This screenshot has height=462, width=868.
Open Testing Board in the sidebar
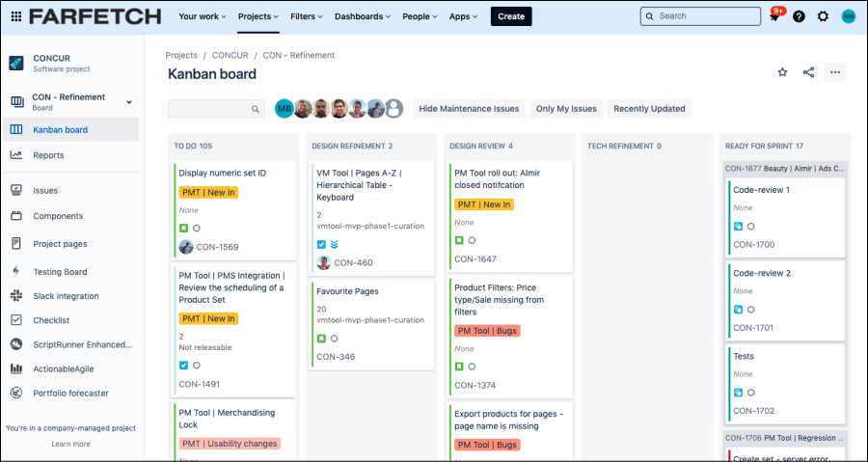pyautogui.click(x=60, y=272)
